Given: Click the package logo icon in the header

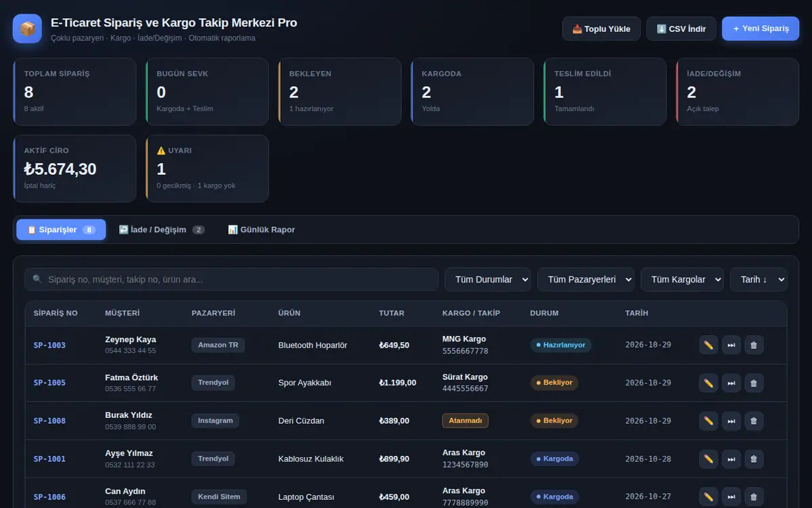Looking at the screenshot, I should click(27, 29).
